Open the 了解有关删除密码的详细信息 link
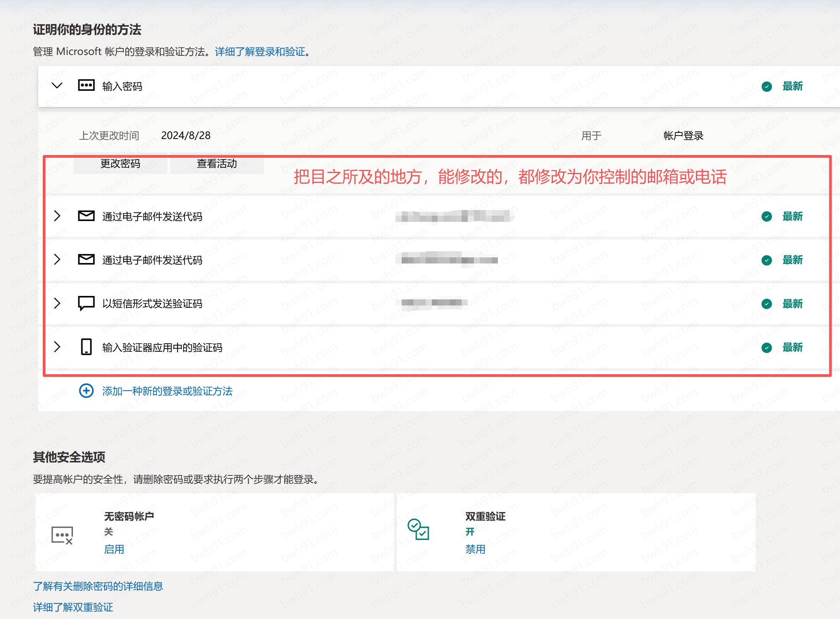This screenshot has width=840, height=619. [x=98, y=586]
